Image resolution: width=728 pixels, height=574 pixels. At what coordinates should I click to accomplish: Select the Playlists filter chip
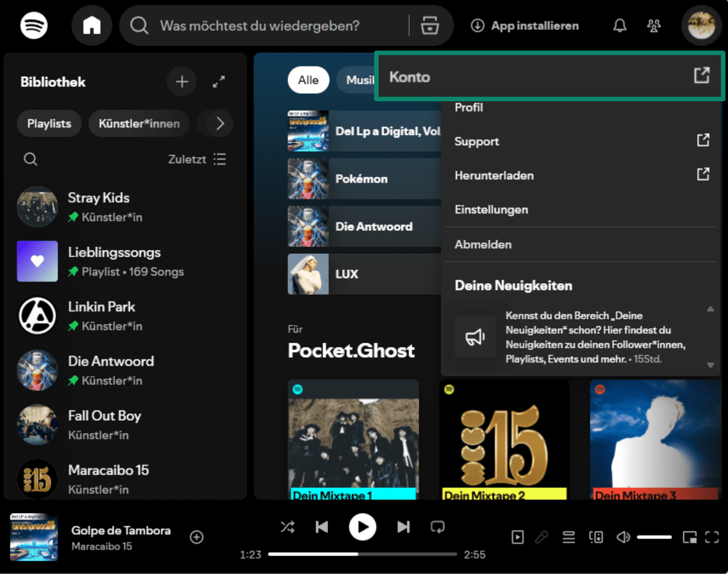click(49, 124)
